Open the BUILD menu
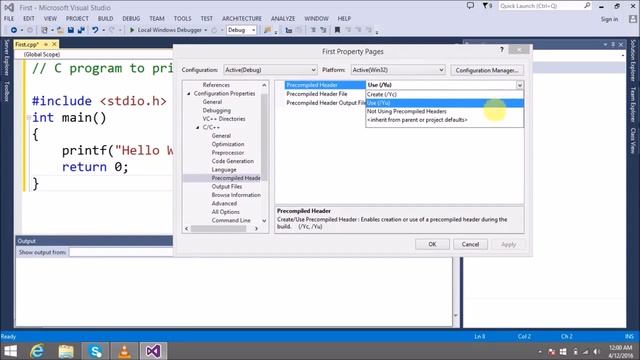Screen dimensions: 640x360 pos(105,19)
